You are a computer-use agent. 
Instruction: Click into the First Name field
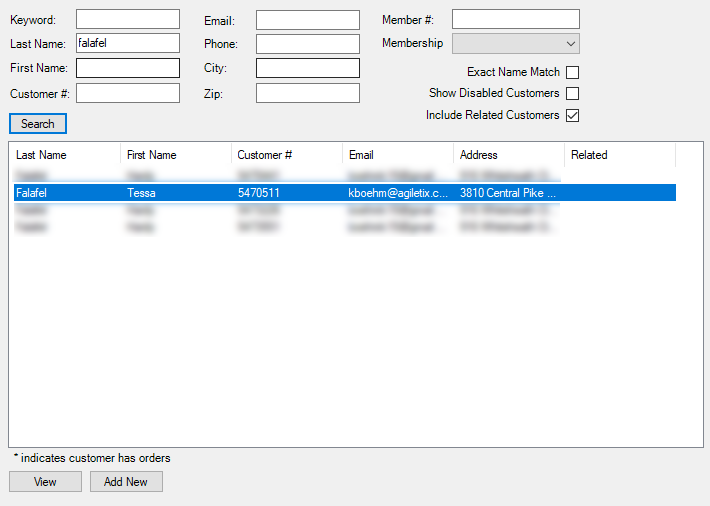[128, 68]
